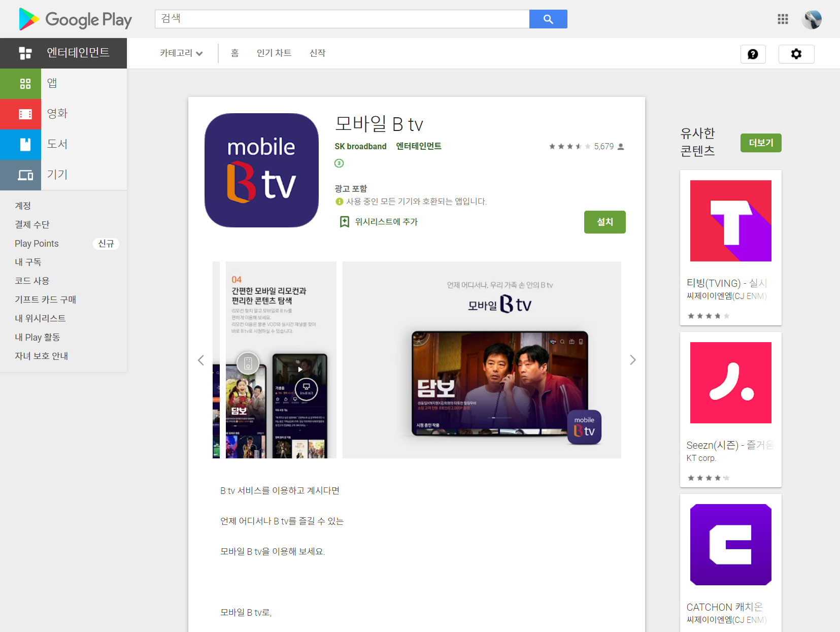Open 자녀 보호 안내 in the sidebar
This screenshot has width=840, height=632.
(41, 356)
